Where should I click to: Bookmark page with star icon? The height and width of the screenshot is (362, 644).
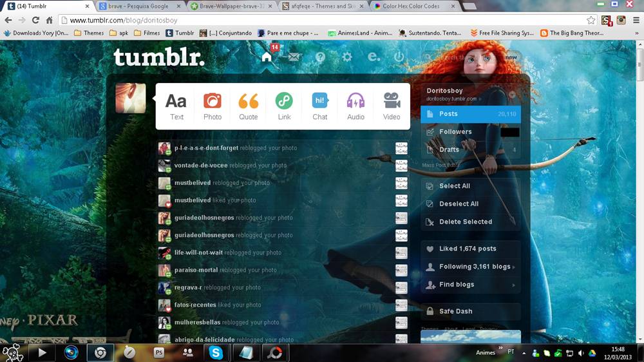coord(591,20)
